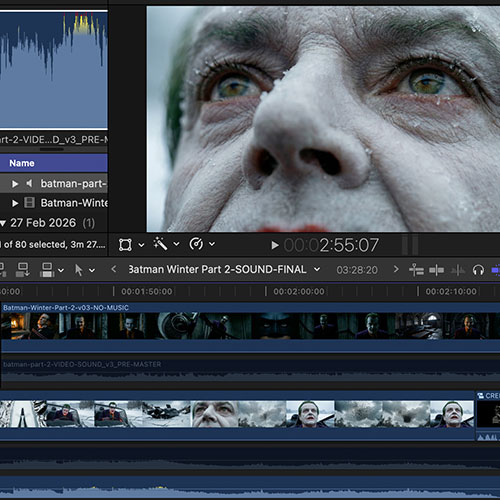The image size is (500, 500).
Task: Click the '(1)' count after 27 Feb 2026
Action: (88, 223)
